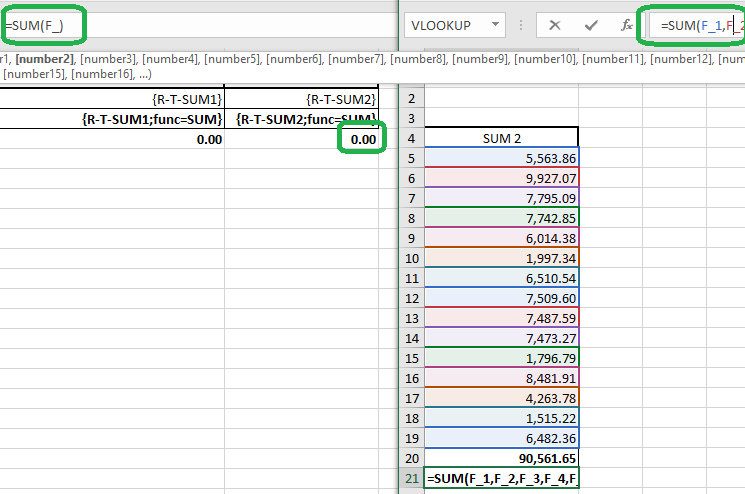Select the cell containing 1,796.79
The width and height of the screenshot is (745, 494).
pyautogui.click(x=502, y=358)
